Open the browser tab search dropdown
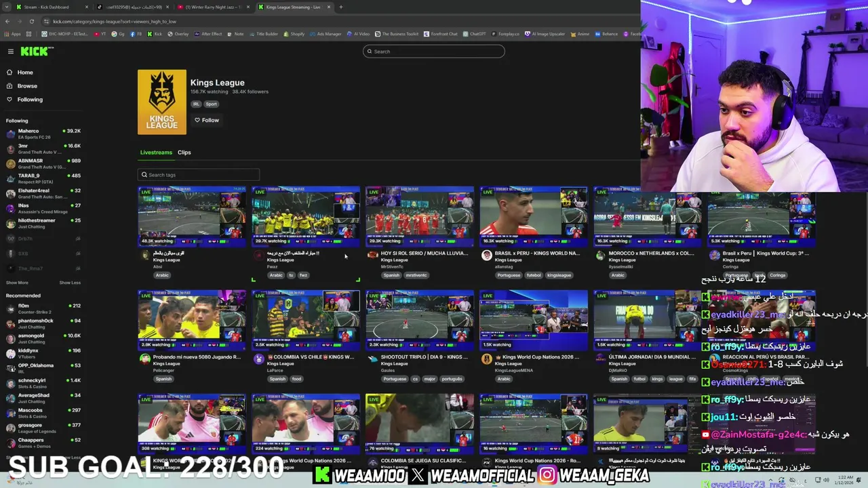Viewport: 868px width, 488px height. coord(8,7)
